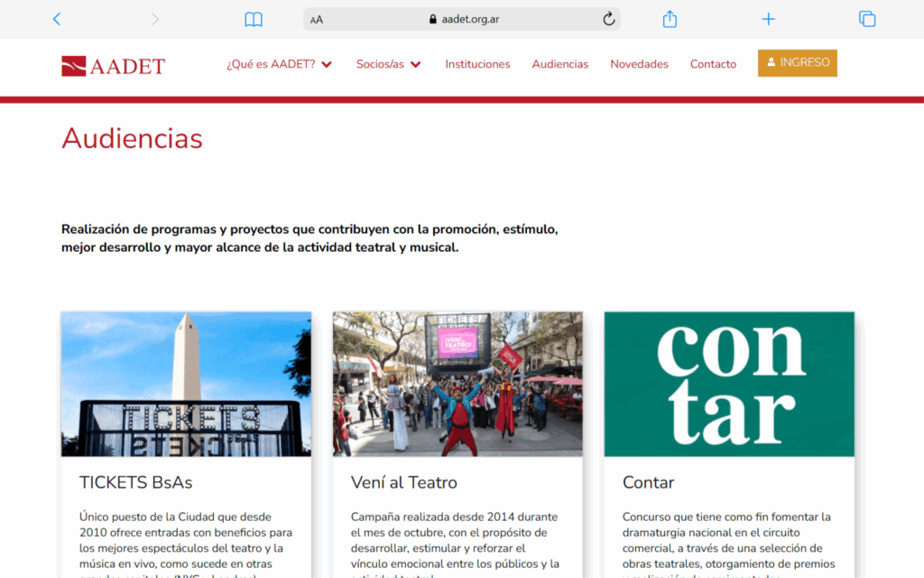Expand the ¿Qué es AADET? dropdown
This screenshot has height=578, width=924.
279,64
